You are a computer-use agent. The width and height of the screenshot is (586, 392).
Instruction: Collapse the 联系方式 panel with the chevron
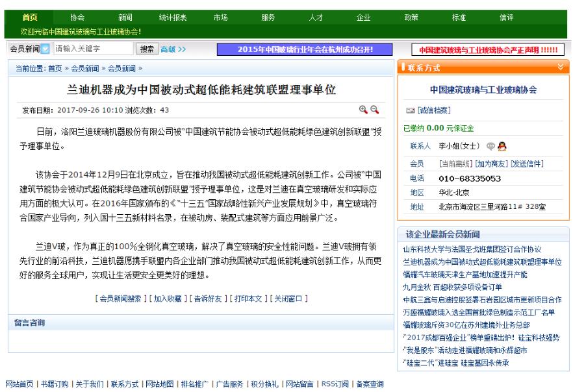click(560, 67)
